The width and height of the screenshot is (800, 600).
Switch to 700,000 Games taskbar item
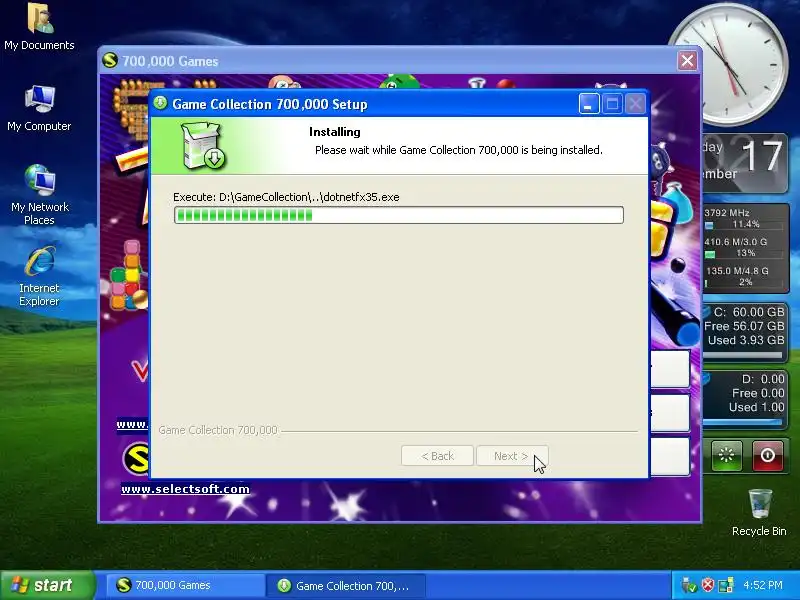point(184,585)
